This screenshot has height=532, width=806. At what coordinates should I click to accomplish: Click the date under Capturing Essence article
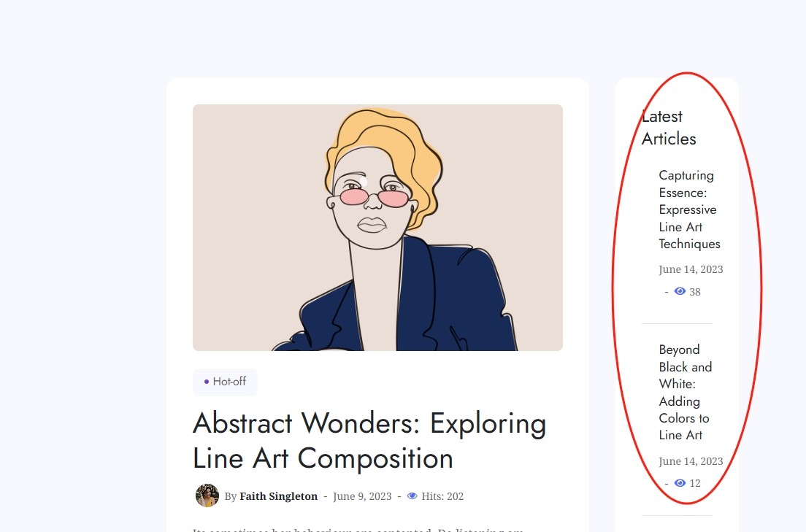pos(691,269)
